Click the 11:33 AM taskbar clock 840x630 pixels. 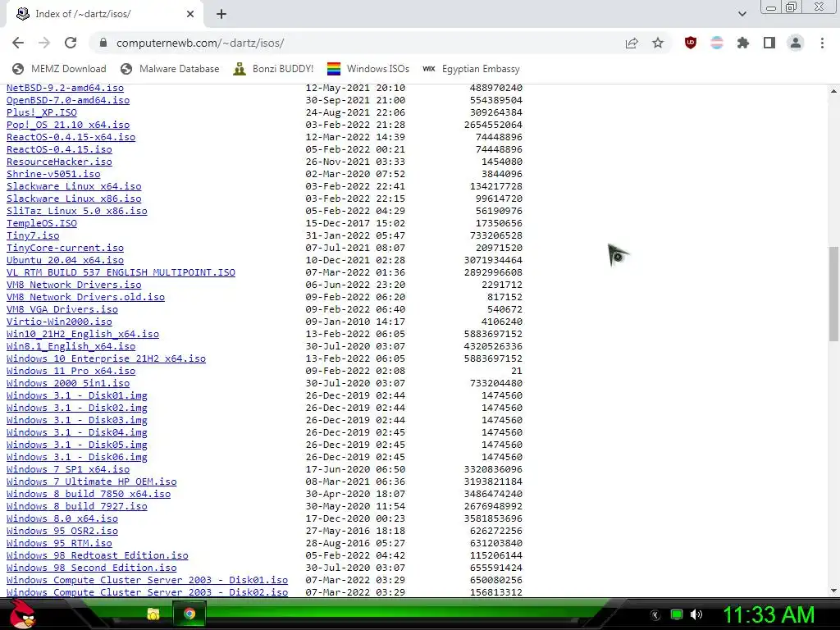coord(769,614)
